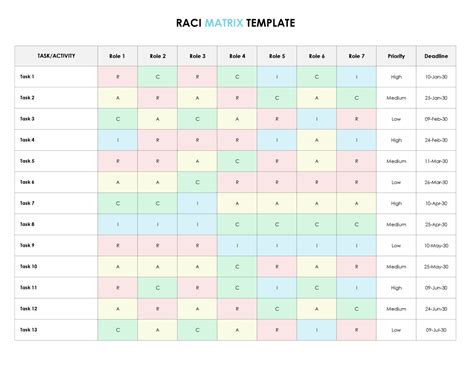Click the RACI MATRIX TEMPLATE title

click(x=236, y=23)
